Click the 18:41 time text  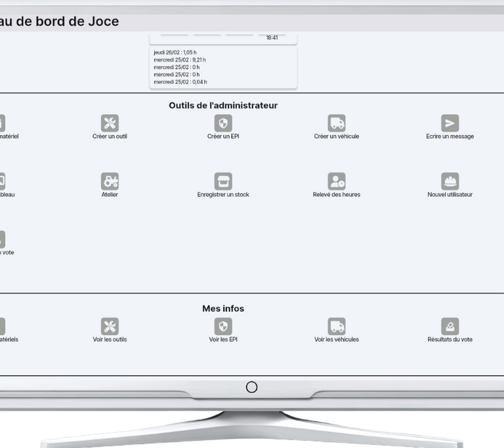272,37
